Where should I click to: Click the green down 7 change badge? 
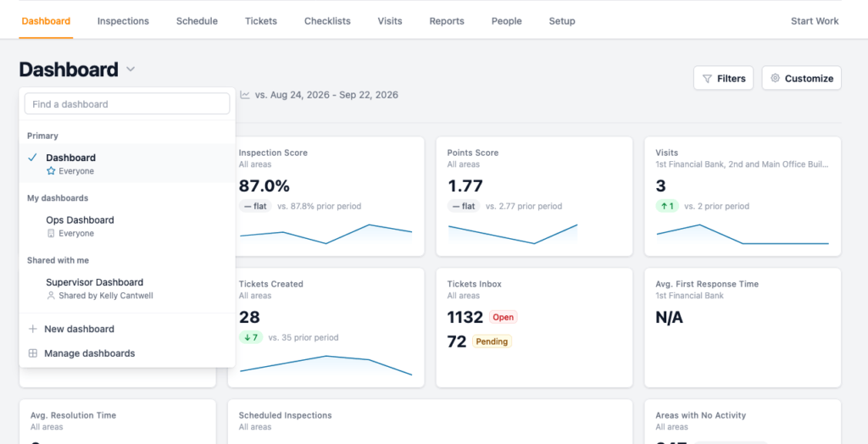point(251,337)
